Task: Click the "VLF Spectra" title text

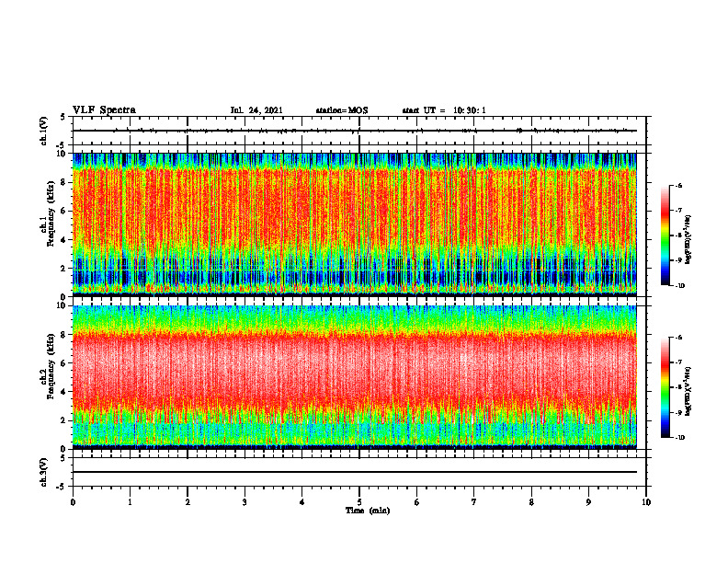Action: click(x=104, y=110)
